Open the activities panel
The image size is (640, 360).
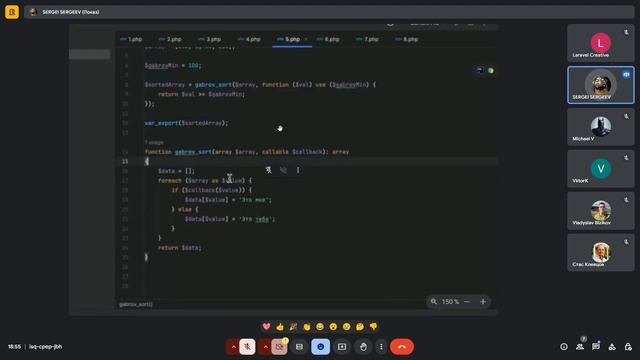click(x=612, y=347)
